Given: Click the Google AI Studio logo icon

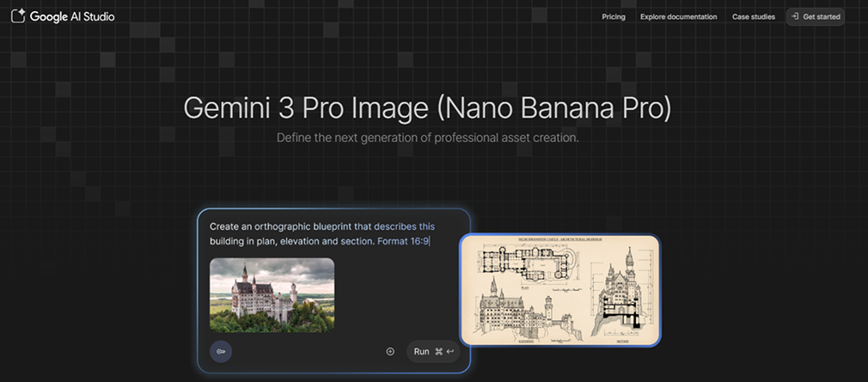Looking at the screenshot, I should [18, 16].
